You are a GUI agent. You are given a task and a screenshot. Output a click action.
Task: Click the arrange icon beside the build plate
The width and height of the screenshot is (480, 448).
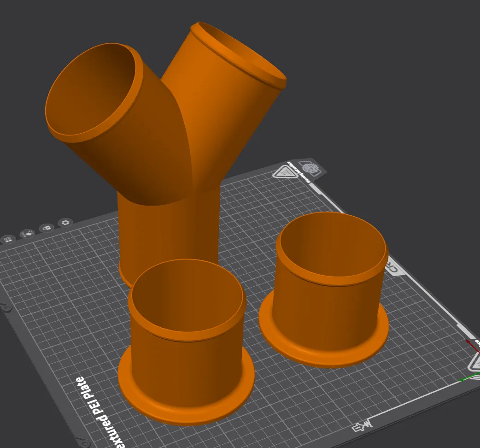point(27,234)
